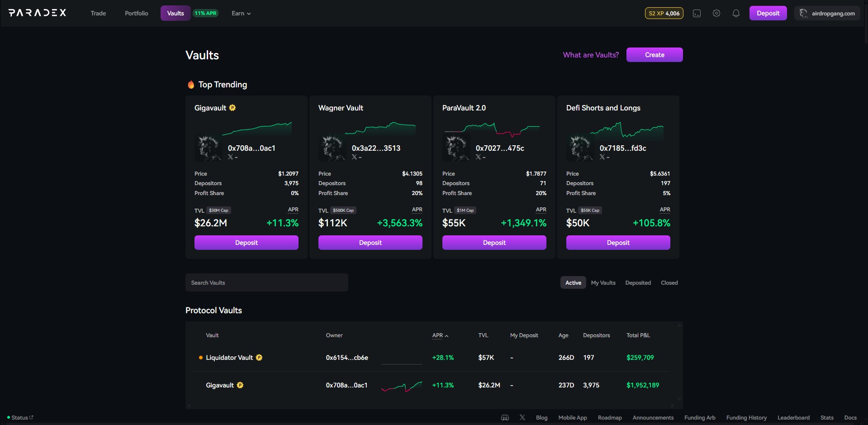
Task: Click the Gigavault owner avatar image
Action: click(x=208, y=148)
